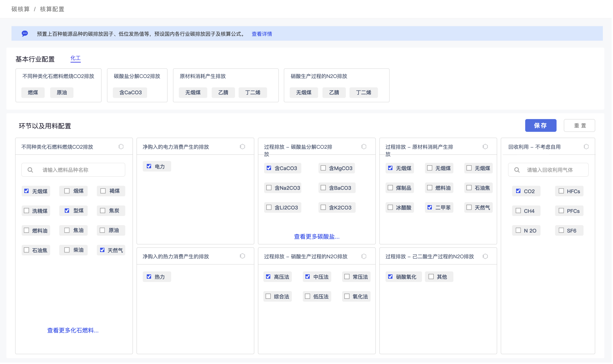Click the blue chat bubble icon in notice banner
Image resolution: width=613 pixels, height=364 pixels.
(25, 34)
